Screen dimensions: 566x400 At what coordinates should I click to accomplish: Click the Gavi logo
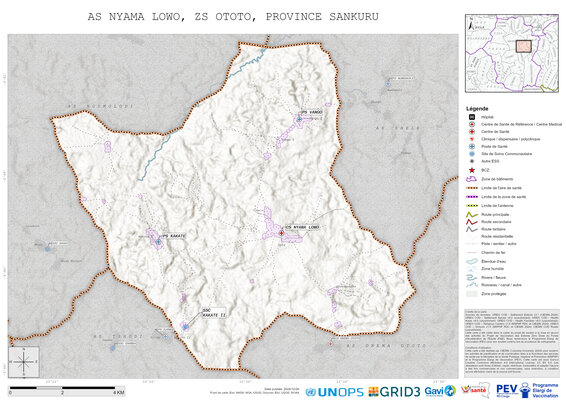pos(440,391)
